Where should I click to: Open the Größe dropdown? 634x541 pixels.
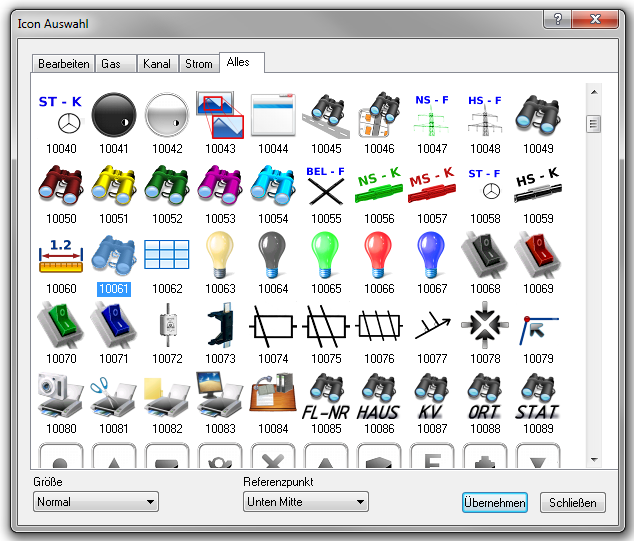(96, 502)
